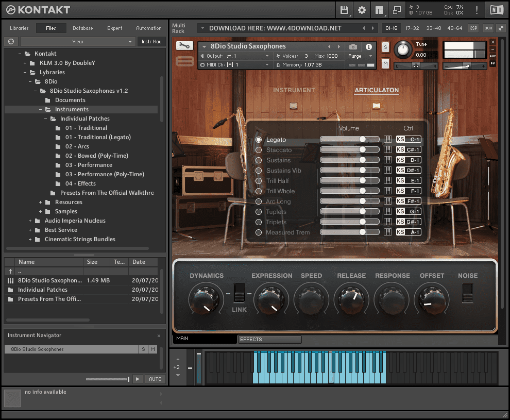Viewport: 510px width, 420px height.
Task: Click the AUTO preview button
Action: [x=155, y=379]
